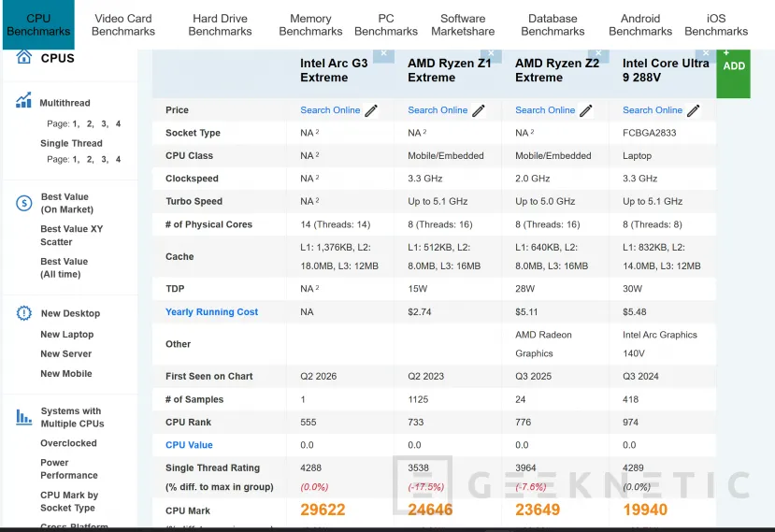Edit price for Intel Arc G3 Extreme

(x=371, y=110)
